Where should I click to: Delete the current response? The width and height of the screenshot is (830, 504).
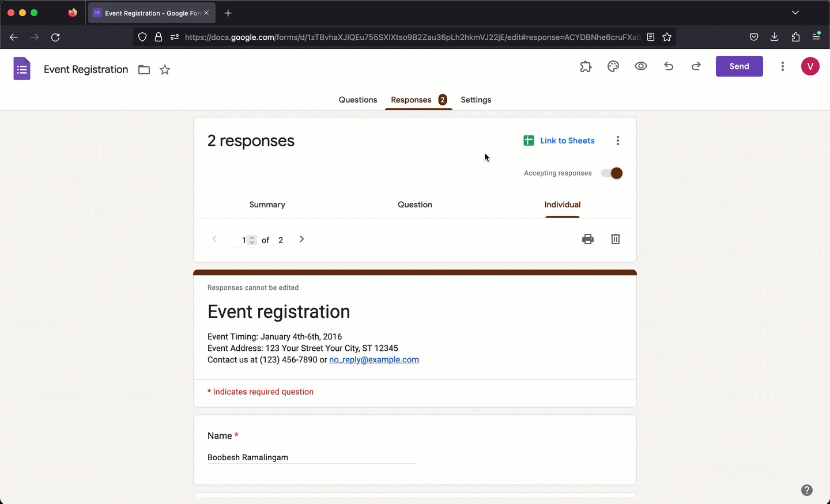click(616, 239)
